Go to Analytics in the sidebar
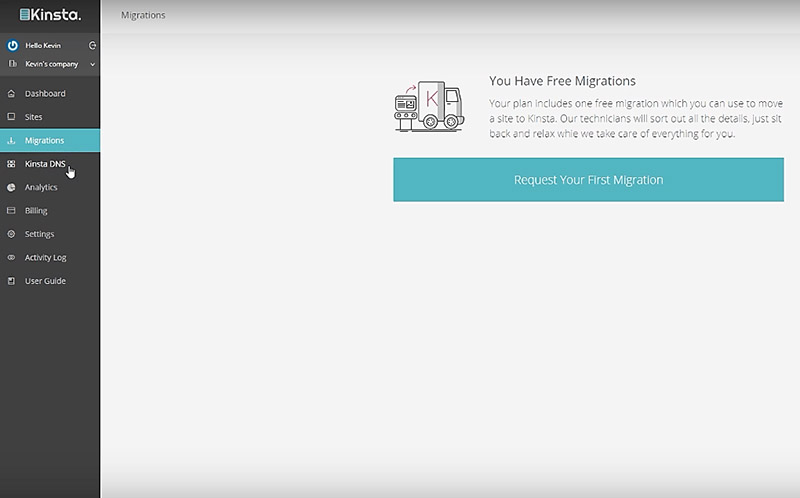The height and width of the screenshot is (498, 800). 50,187
